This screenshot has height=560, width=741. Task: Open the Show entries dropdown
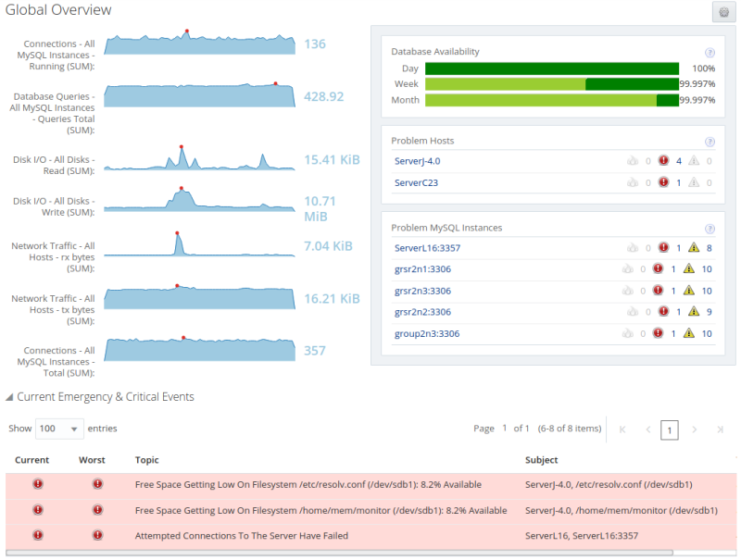59,429
